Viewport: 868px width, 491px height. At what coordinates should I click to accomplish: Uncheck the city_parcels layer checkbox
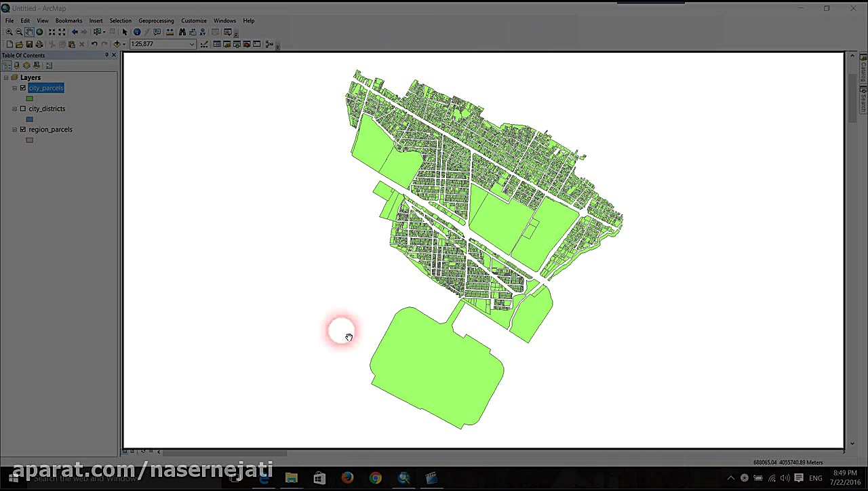point(23,88)
